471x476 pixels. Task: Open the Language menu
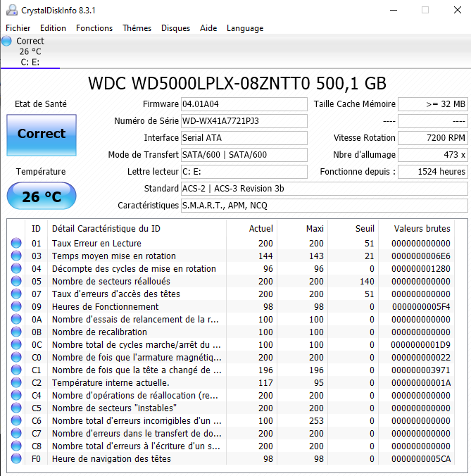coord(245,28)
